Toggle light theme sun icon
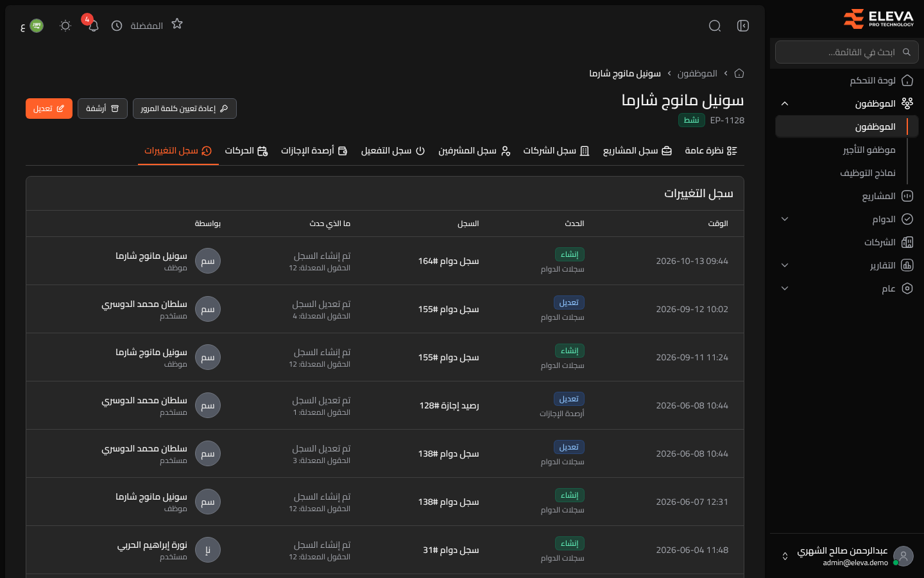The width and height of the screenshot is (924, 578). pyautogui.click(x=65, y=26)
